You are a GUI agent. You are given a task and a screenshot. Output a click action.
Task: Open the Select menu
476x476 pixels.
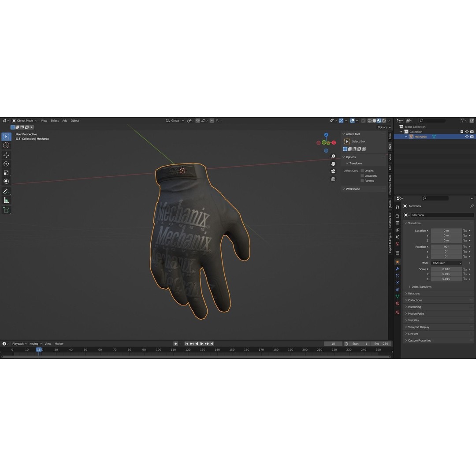point(55,121)
